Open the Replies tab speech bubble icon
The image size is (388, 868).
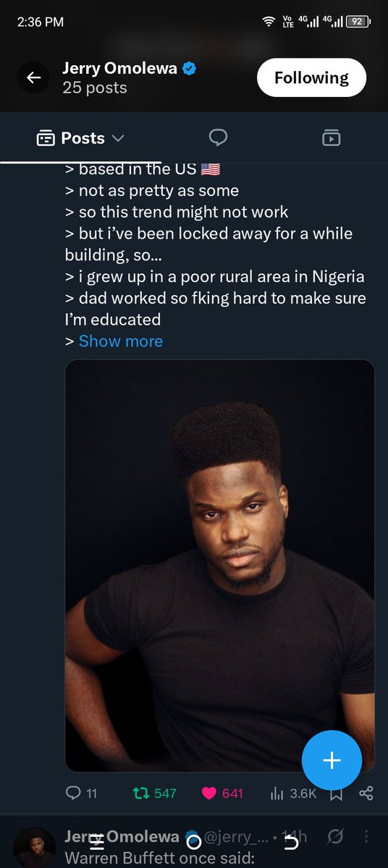218,137
